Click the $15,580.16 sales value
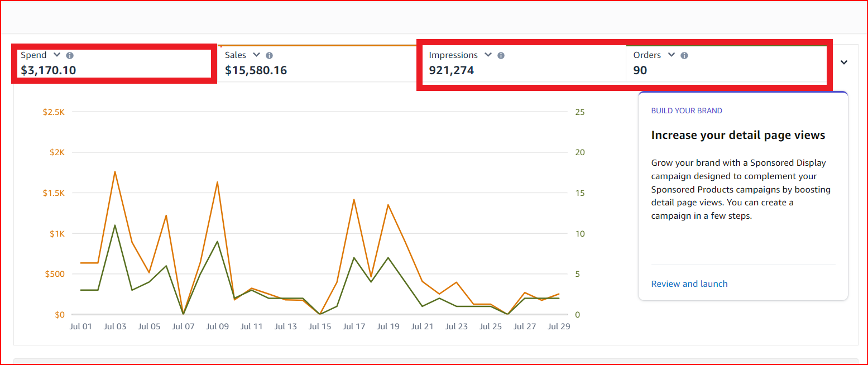The height and width of the screenshot is (365, 868). coord(256,70)
